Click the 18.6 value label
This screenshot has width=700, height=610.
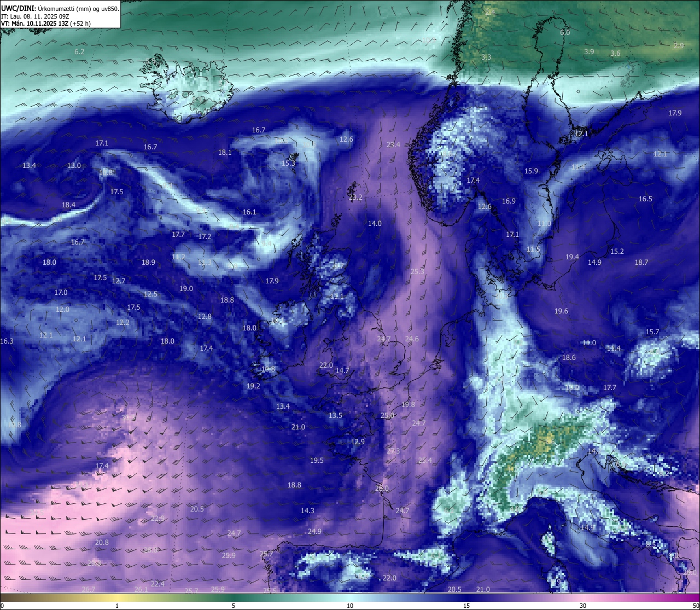[x=569, y=357]
